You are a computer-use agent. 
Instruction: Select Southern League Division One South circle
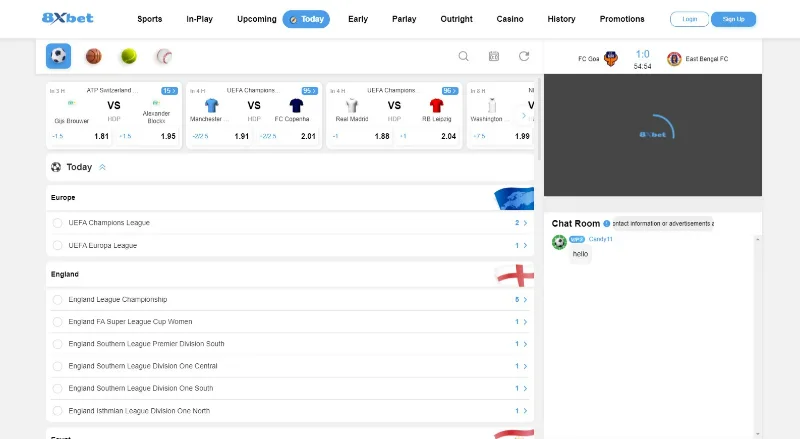point(57,388)
